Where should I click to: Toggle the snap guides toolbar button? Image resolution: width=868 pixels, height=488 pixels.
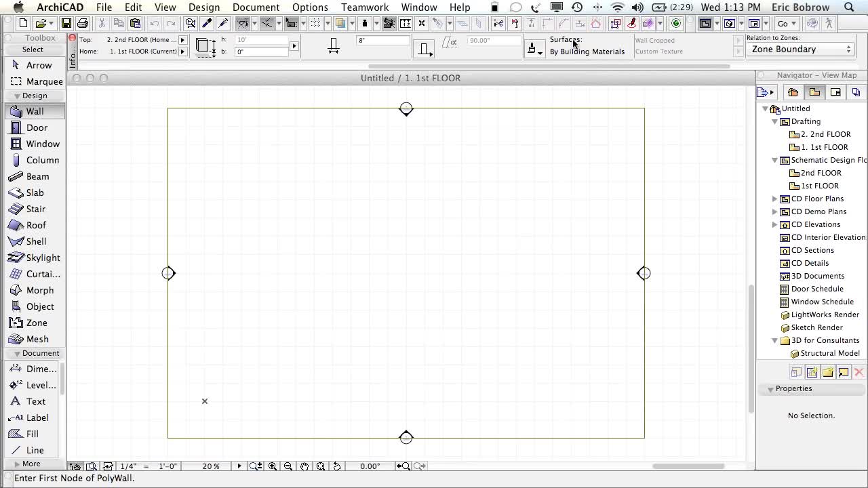coord(267,23)
